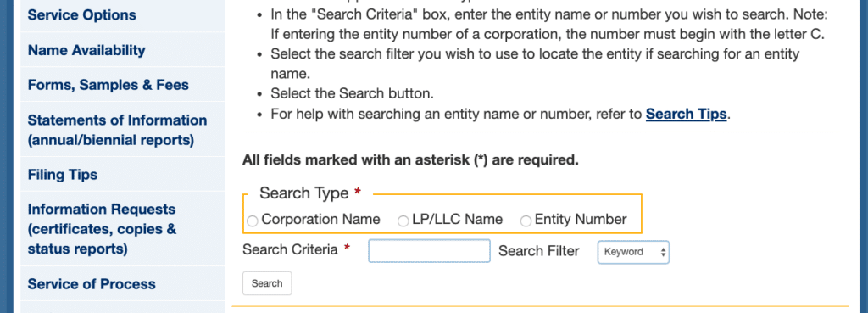The image size is (868, 313).
Task: Click the Entity Number label text
Action: point(581,220)
